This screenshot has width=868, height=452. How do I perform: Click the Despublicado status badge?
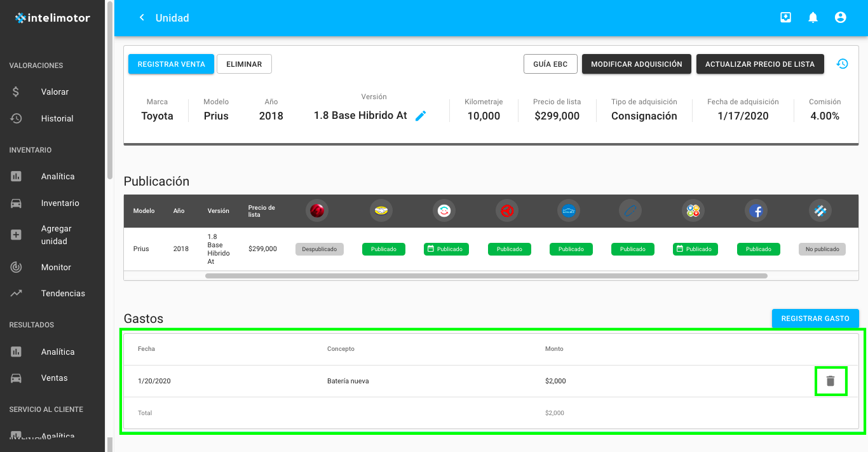pos(320,249)
